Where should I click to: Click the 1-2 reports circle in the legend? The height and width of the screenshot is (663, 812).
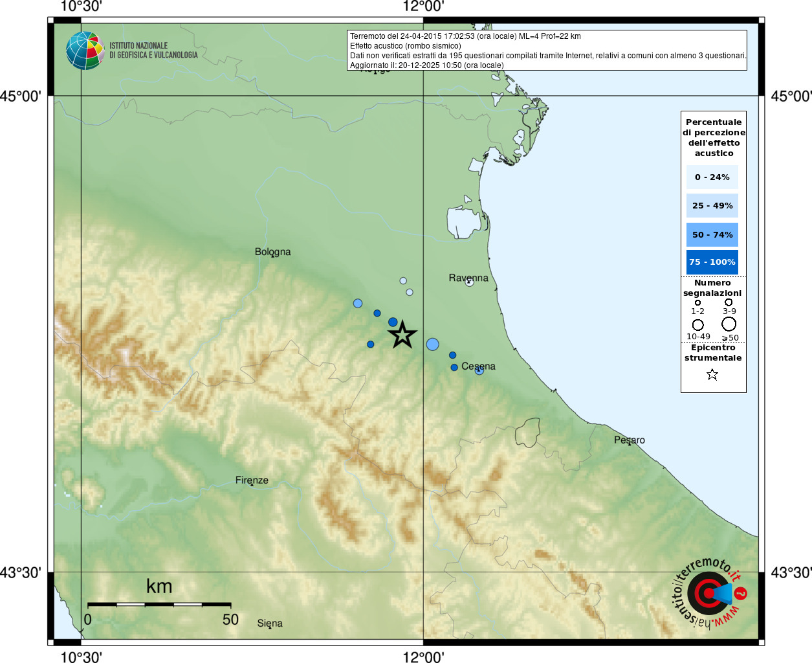coord(697,302)
